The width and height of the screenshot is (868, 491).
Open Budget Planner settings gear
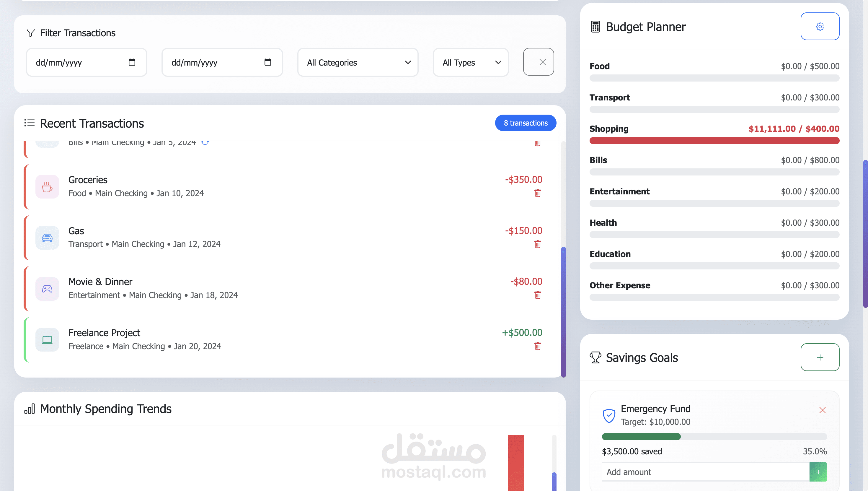click(x=820, y=26)
